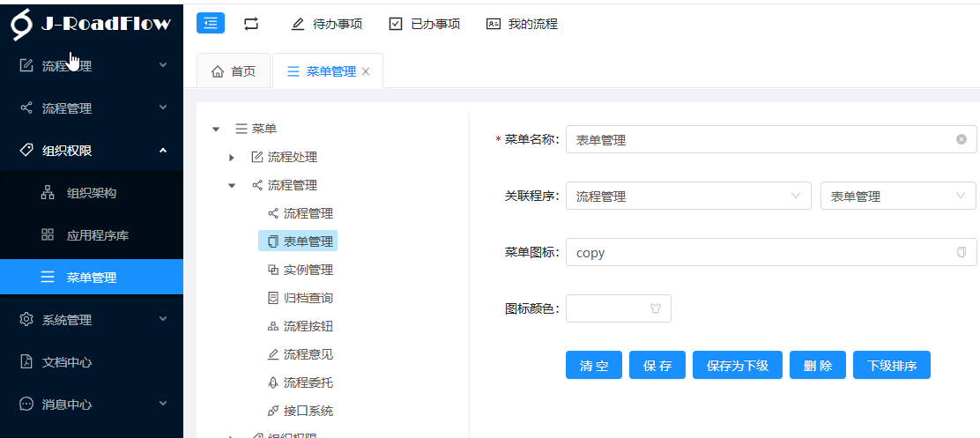Expand the 流程处理 tree node arrow

(x=232, y=158)
